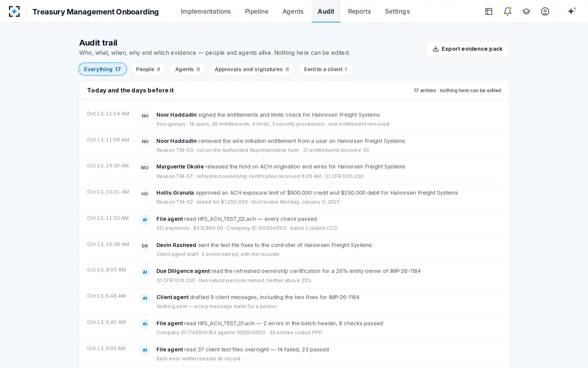588x368 pixels.
Task: Open the HFS_ACH_TEST_01.ach entry
Action: point(294,328)
